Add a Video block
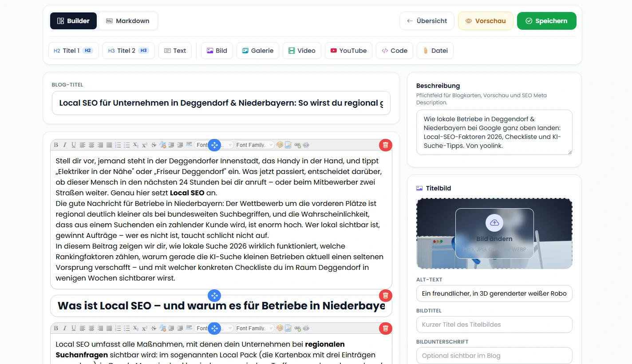Screen dimensions: 632x364 302,51
